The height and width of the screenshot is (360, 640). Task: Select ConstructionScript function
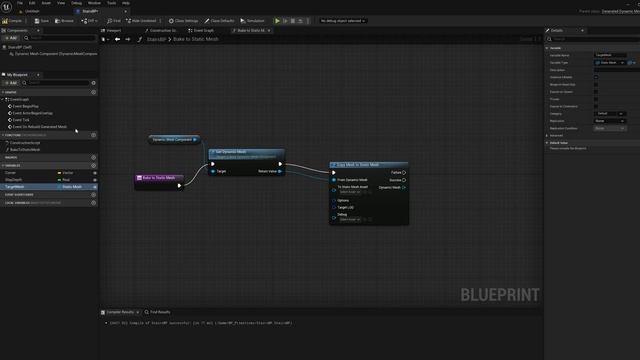click(x=24, y=143)
